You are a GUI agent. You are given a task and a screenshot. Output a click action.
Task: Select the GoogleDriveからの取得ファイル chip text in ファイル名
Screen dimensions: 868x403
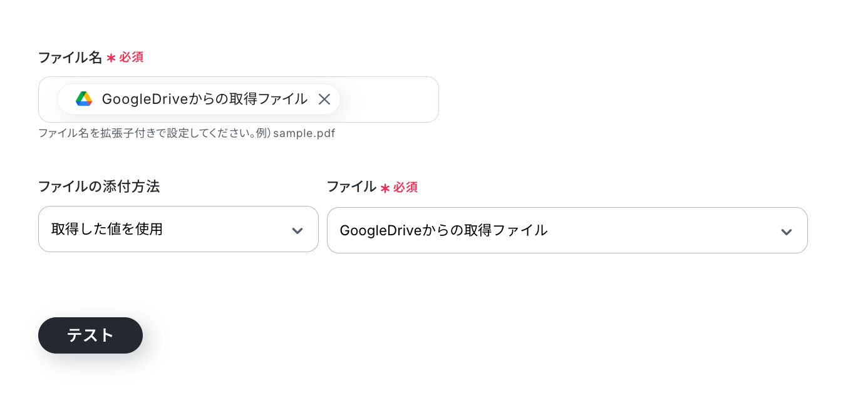[x=204, y=99]
